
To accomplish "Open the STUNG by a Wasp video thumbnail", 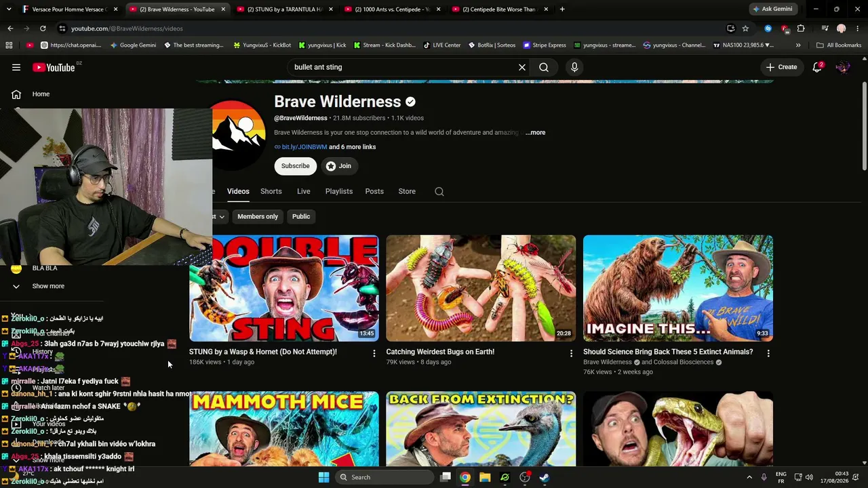I will pyautogui.click(x=284, y=288).
